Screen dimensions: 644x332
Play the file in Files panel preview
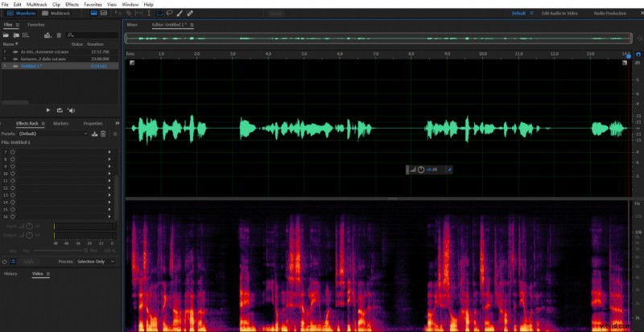point(48,110)
